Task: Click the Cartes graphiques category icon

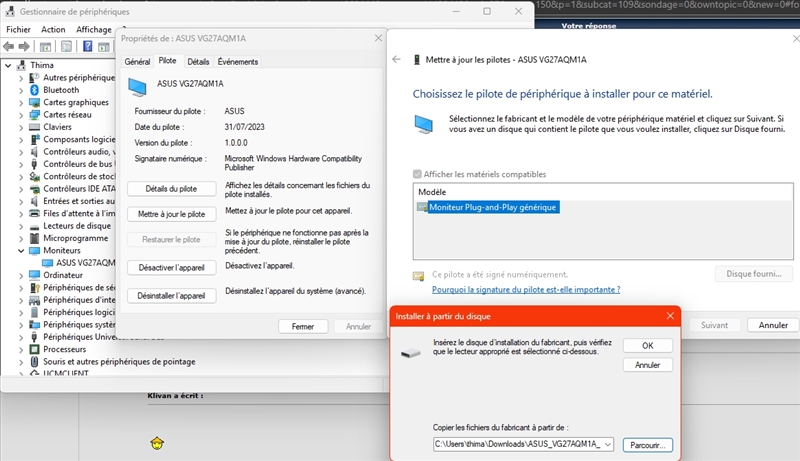Action: click(34, 103)
